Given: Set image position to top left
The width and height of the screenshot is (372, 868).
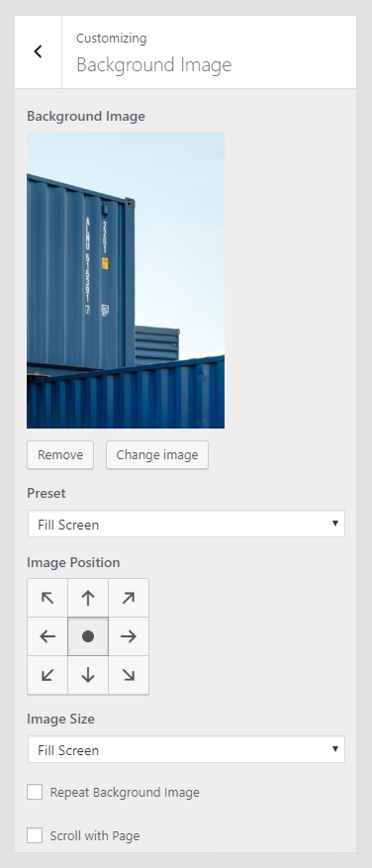Looking at the screenshot, I should (47, 598).
